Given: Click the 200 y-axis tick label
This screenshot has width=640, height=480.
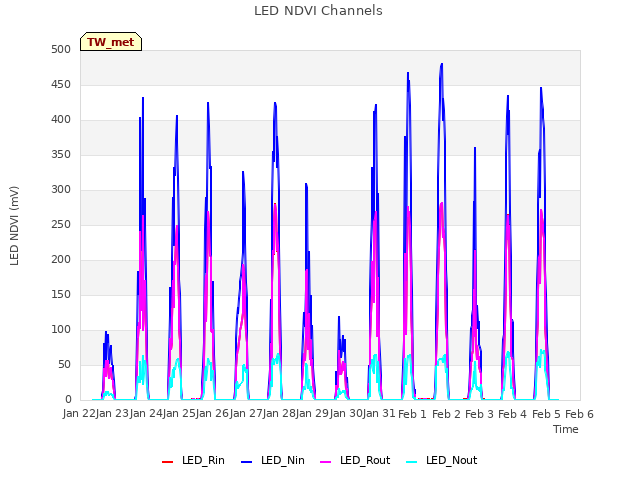Looking at the screenshot, I should [61, 260].
